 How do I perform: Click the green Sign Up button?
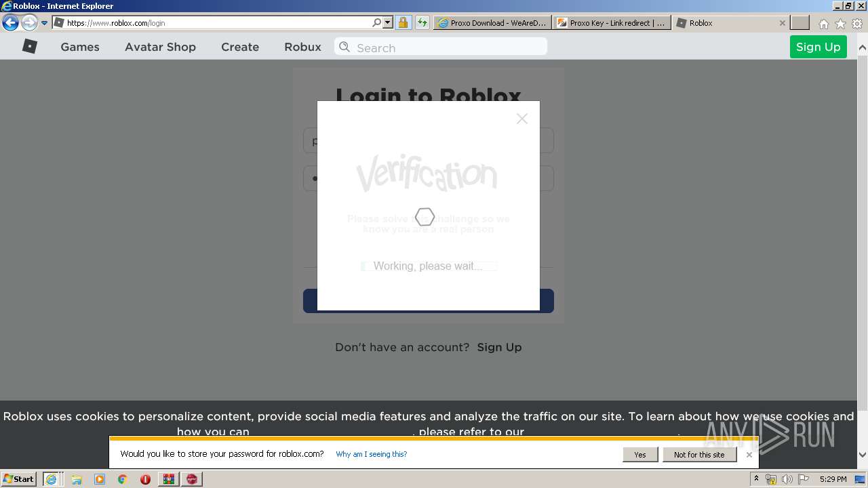[818, 47]
